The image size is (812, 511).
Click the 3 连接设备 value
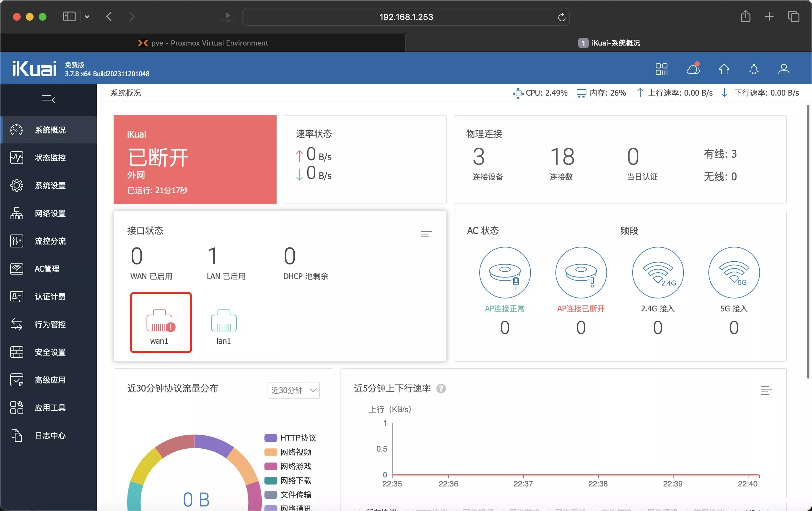point(479,157)
